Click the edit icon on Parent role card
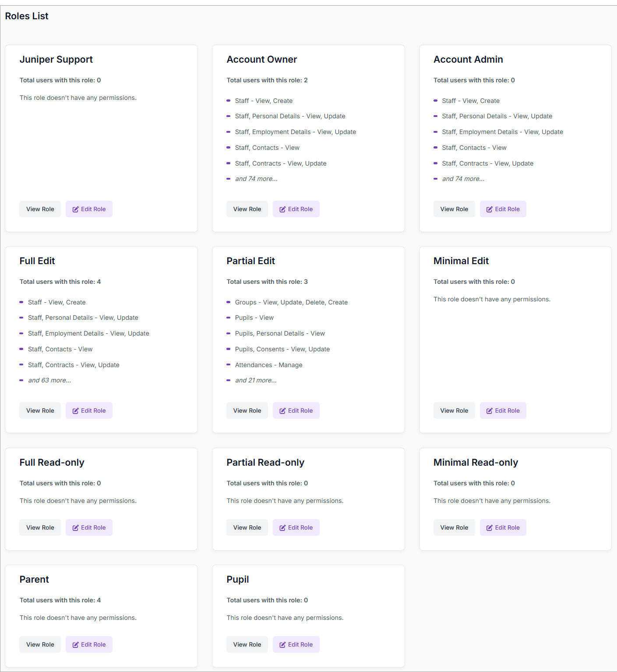Screen dimensions: 617x672 pyautogui.click(x=75, y=645)
